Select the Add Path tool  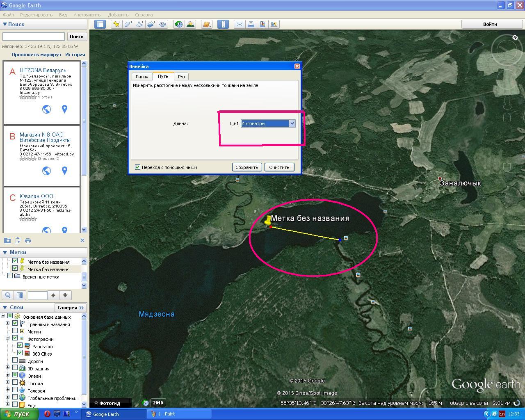140,24
